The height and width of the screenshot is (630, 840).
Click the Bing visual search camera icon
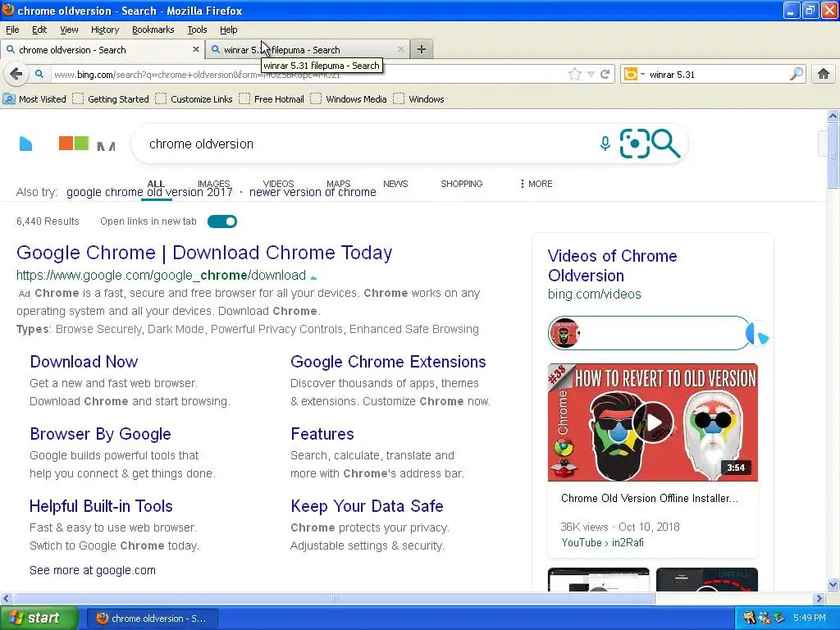[x=634, y=144]
